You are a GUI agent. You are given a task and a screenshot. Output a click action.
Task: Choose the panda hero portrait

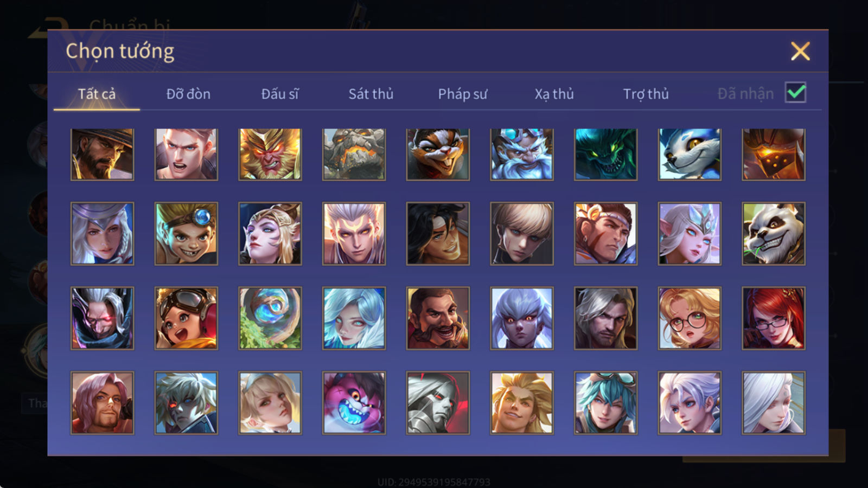(x=774, y=234)
